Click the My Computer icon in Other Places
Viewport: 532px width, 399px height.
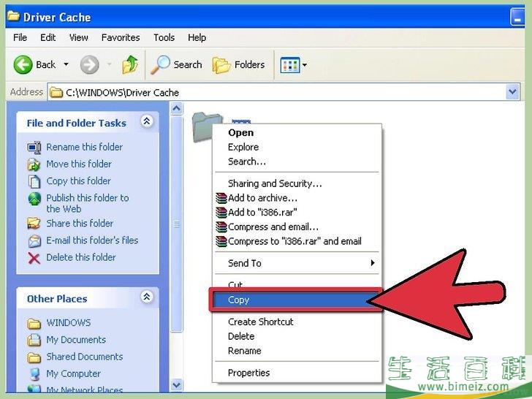click(34, 373)
